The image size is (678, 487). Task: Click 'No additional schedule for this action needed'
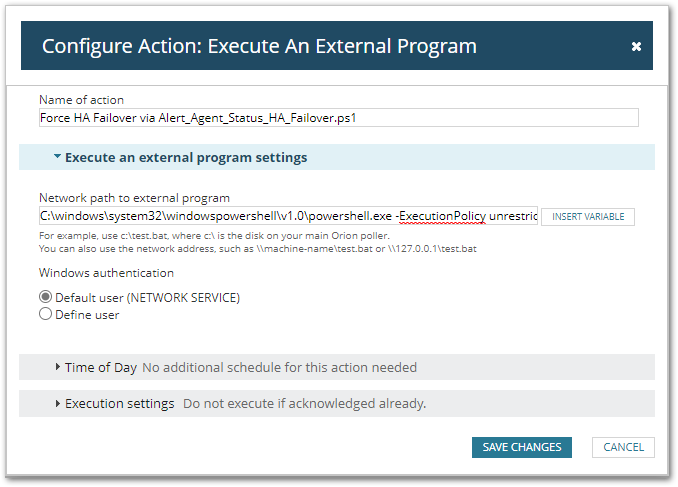coord(279,367)
